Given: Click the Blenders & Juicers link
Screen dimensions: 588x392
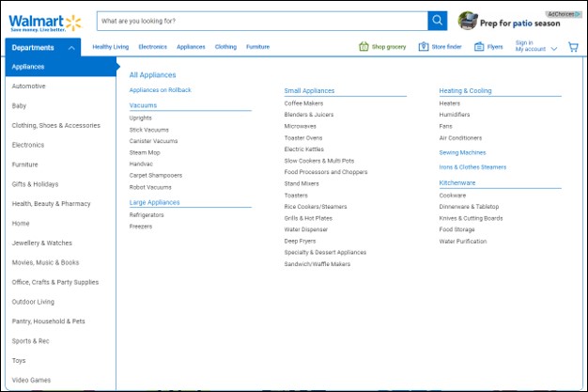Looking at the screenshot, I should tap(309, 115).
